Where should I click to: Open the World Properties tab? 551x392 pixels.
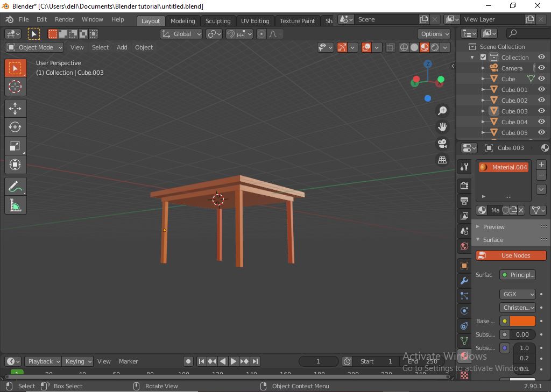pos(464,247)
